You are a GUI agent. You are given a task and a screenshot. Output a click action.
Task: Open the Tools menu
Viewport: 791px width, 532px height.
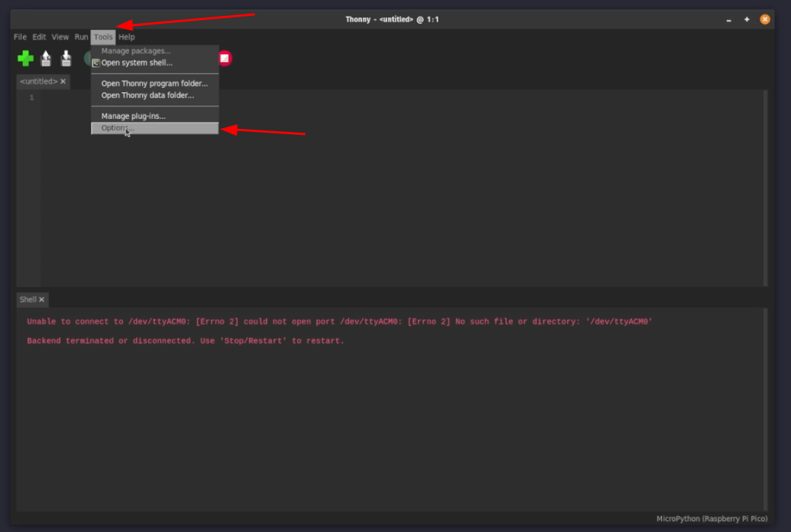pyautogui.click(x=102, y=37)
